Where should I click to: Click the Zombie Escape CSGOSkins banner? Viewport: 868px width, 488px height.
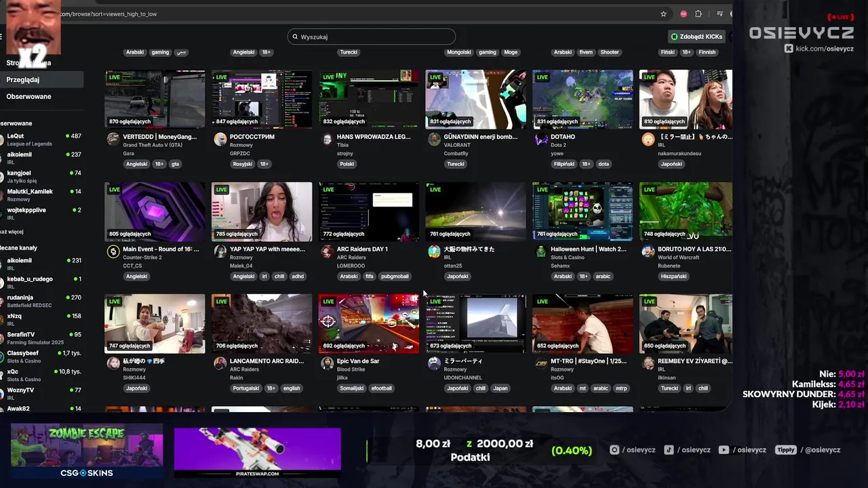[87, 451]
